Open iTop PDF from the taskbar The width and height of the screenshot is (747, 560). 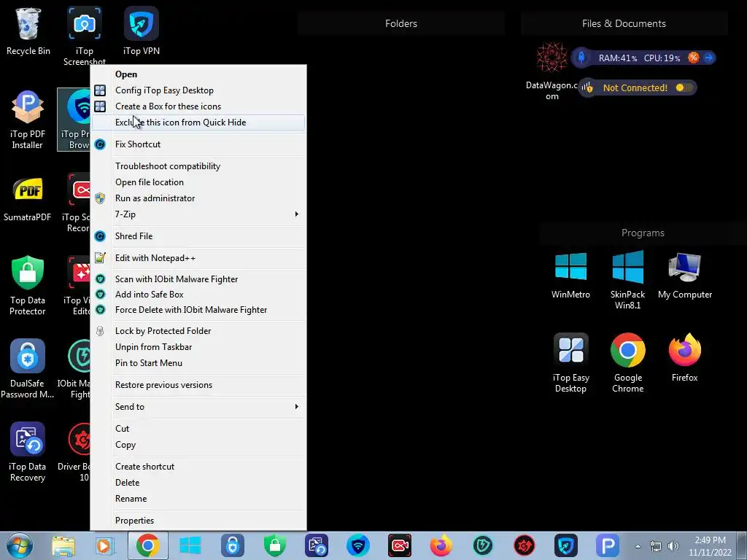[x=608, y=545]
